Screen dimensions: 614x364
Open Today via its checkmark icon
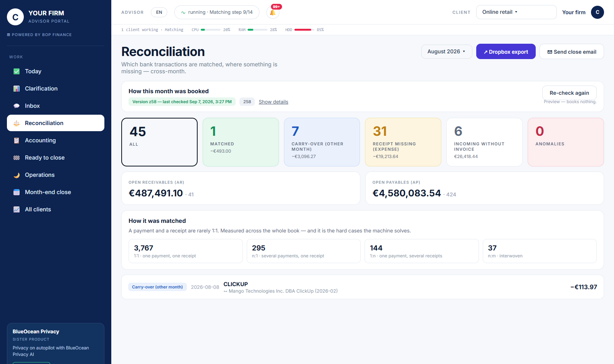coord(17,71)
